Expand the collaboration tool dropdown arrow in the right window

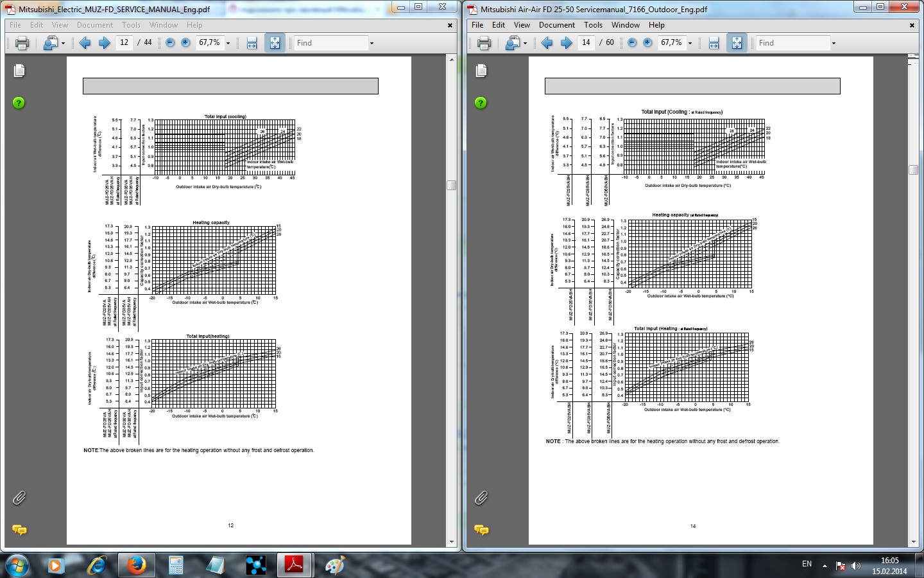525,43
